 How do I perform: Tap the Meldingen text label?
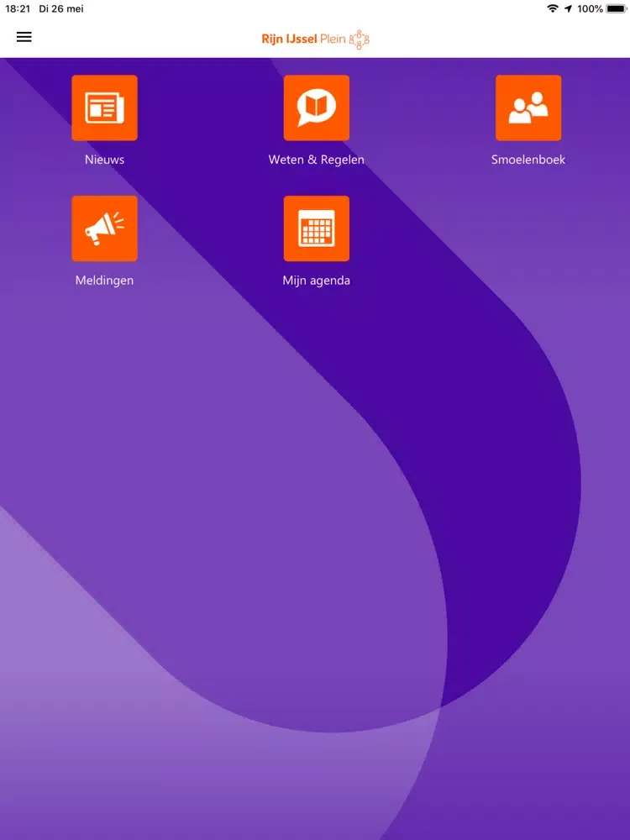[104, 281]
